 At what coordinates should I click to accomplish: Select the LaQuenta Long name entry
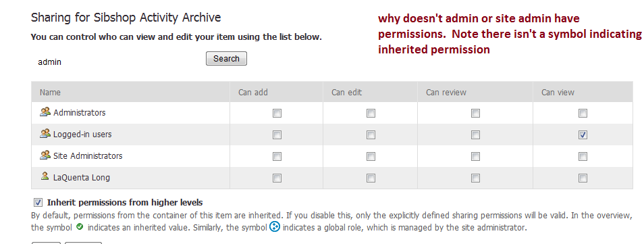[81, 178]
